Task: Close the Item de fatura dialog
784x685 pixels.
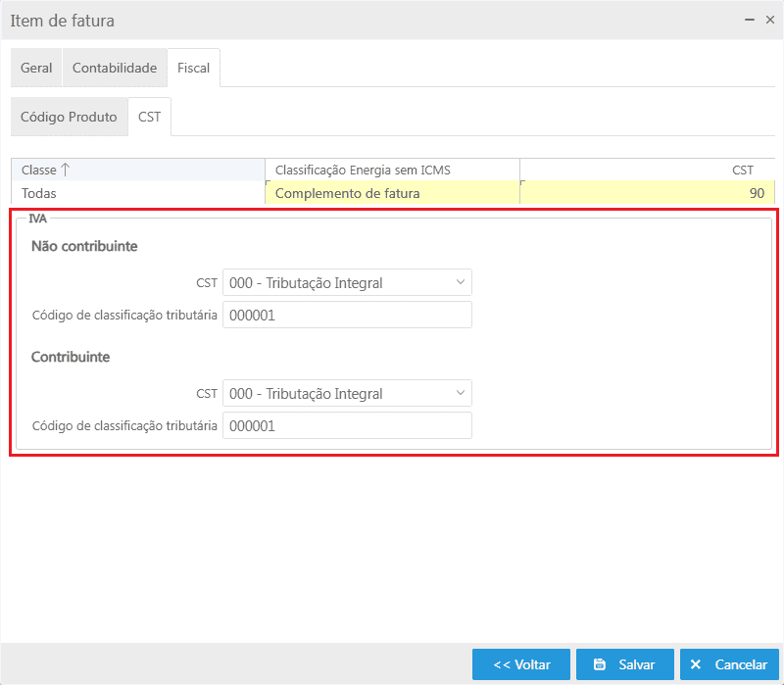Action: [769, 20]
